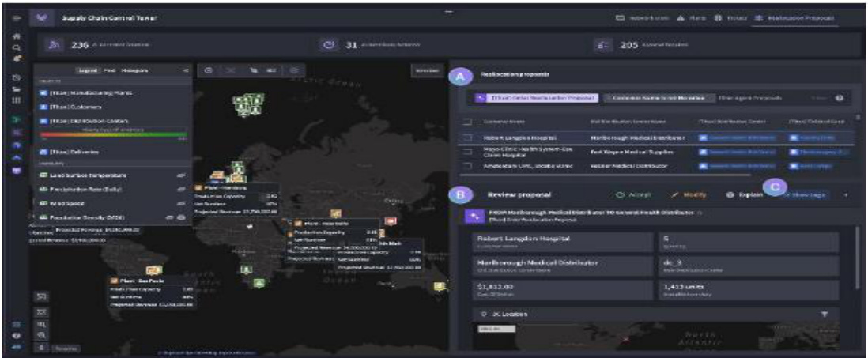
Task: Switch to the Tickets tab
Action: pyautogui.click(x=730, y=18)
